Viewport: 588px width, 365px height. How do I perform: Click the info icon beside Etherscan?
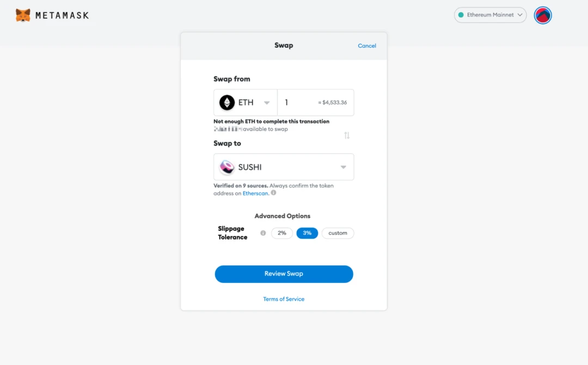[x=273, y=193]
